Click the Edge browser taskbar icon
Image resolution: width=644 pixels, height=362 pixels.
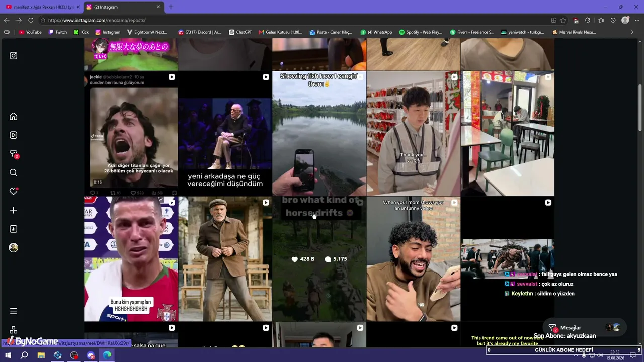(107, 355)
